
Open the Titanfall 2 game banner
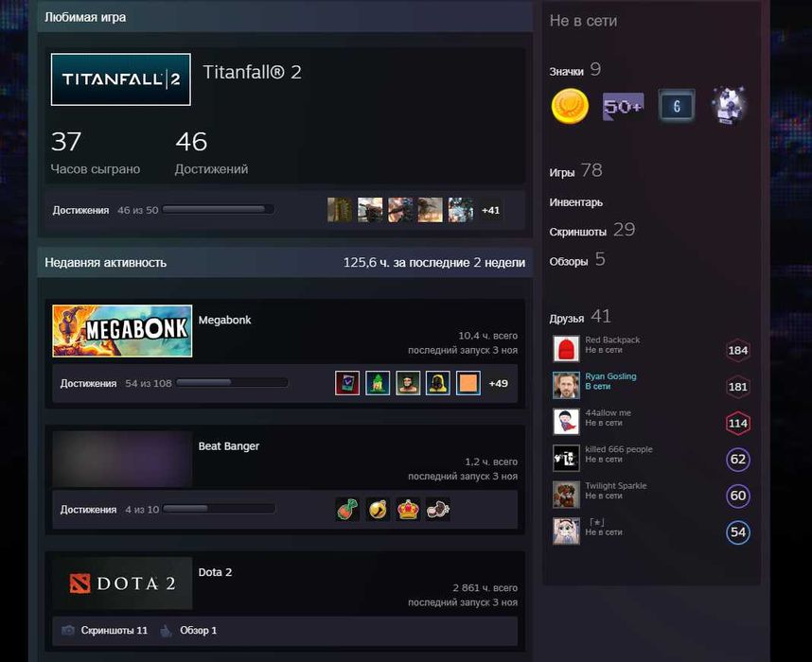[x=120, y=79]
